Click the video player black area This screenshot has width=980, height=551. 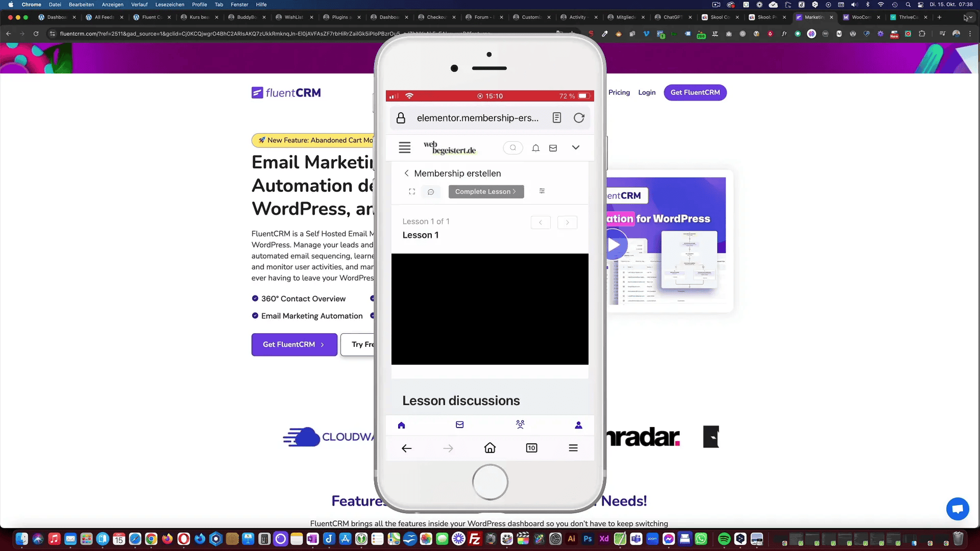click(x=490, y=309)
